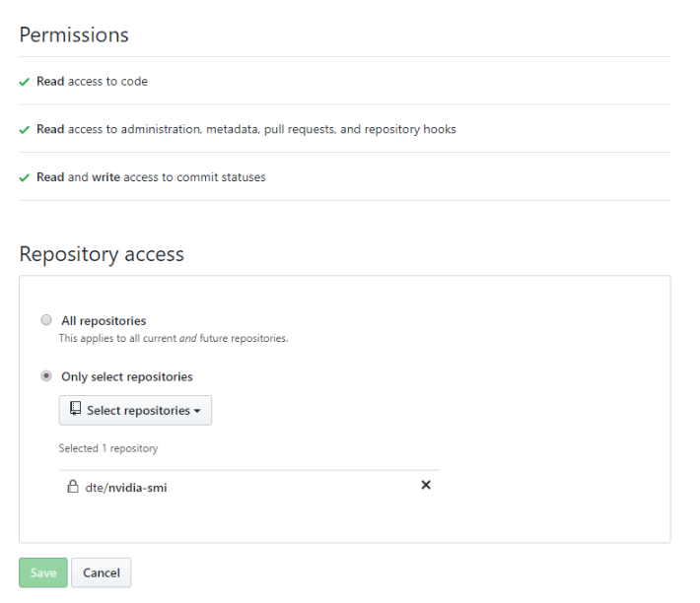
Task: Click the checkmark beside Read access to code
Action: click(x=24, y=82)
